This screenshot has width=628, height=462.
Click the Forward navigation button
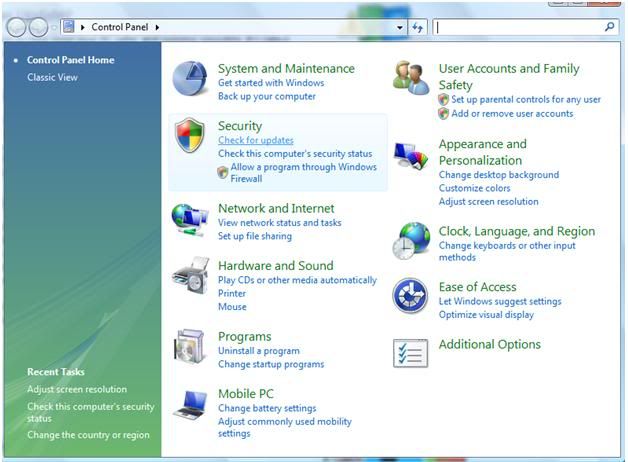point(39,27)
